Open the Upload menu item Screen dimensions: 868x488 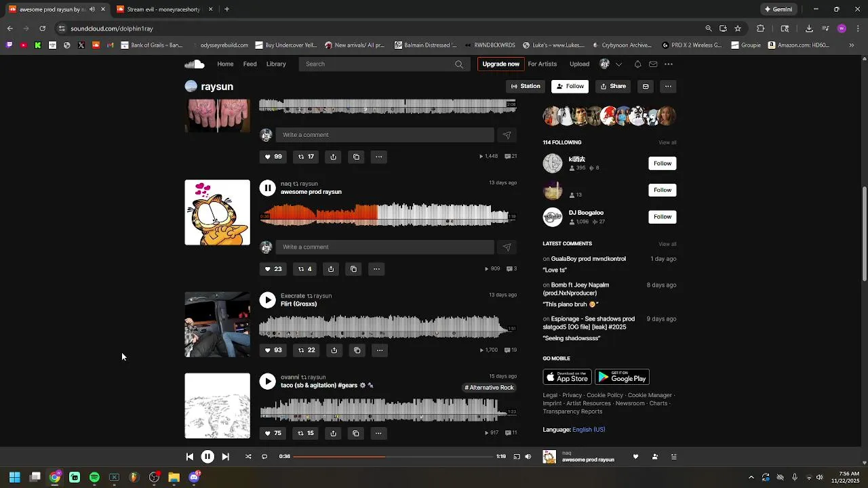579,64
